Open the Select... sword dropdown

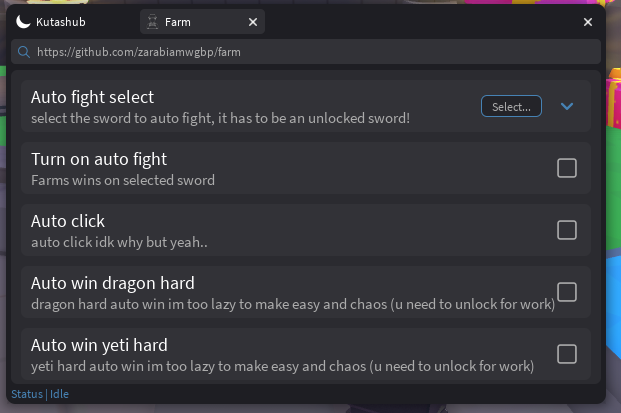(511, 106)
